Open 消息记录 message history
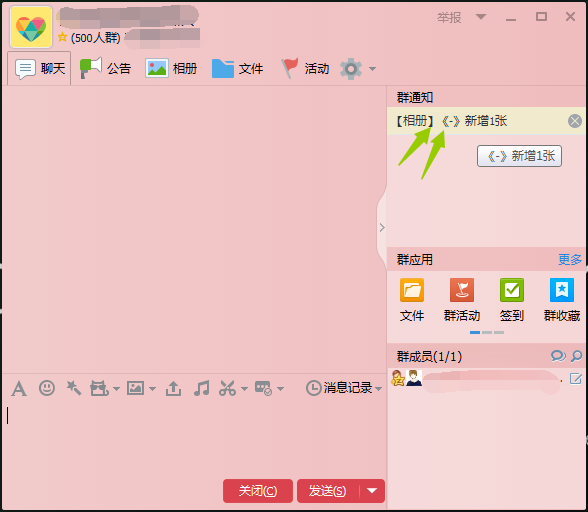This screenshot has height=512, width=588. 339,388
